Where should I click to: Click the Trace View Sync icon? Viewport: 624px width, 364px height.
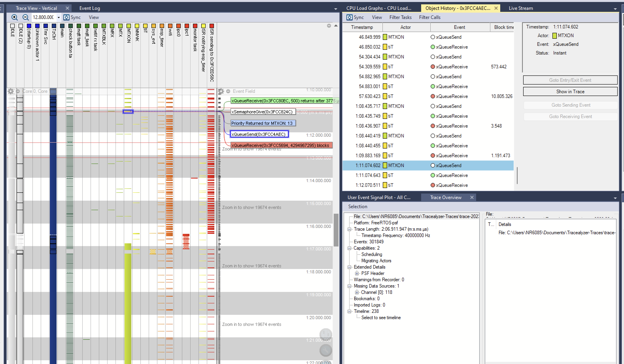66,17
